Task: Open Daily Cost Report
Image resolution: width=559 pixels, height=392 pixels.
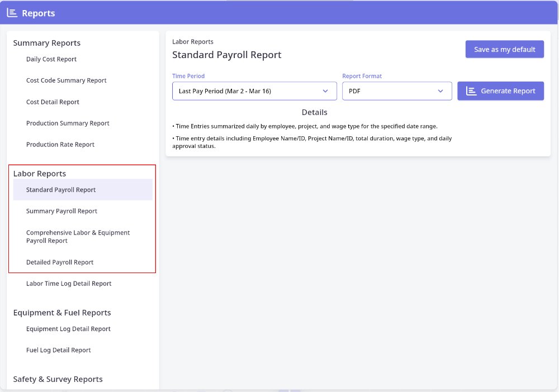Action: [51, 59]
